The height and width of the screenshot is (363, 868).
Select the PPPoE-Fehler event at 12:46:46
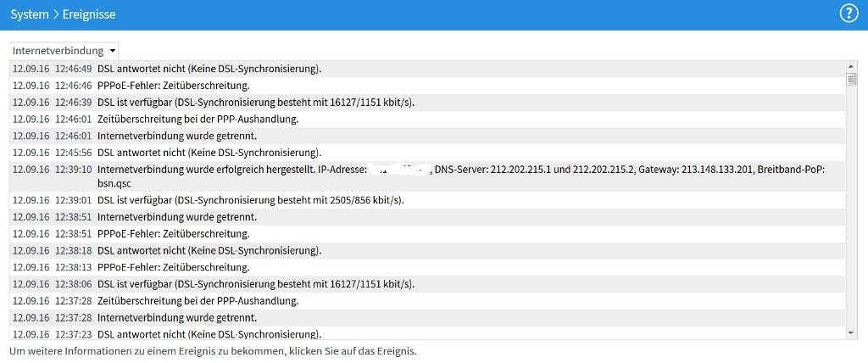173,86
